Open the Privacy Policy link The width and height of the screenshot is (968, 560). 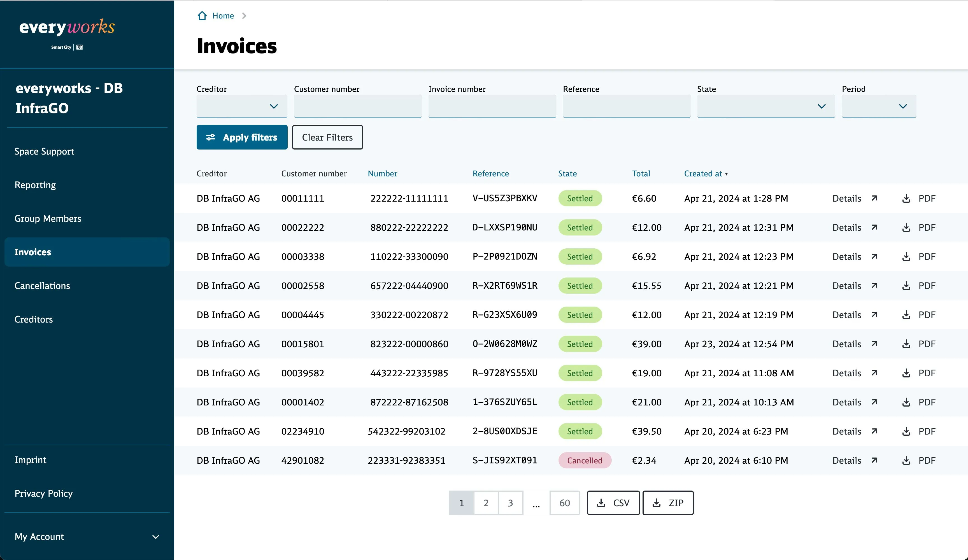(x=43, y=494)
